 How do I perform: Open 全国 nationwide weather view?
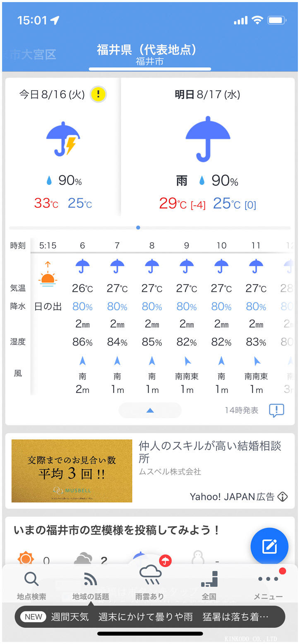[x=209, y=586]
